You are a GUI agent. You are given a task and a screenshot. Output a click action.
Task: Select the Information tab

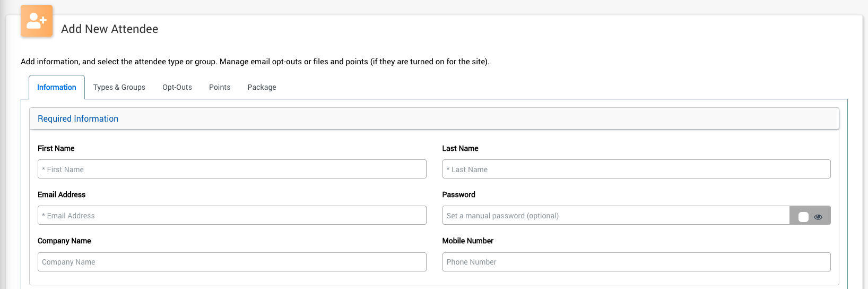pyautogui.click(x=57, y=88)
